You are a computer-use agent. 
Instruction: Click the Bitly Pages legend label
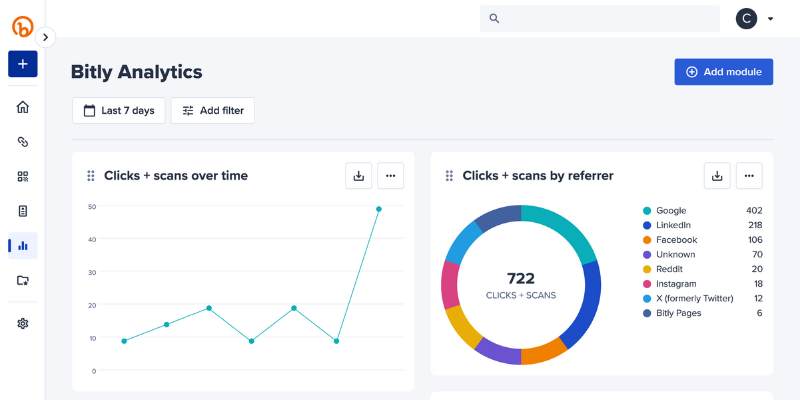tap(679, 313)
